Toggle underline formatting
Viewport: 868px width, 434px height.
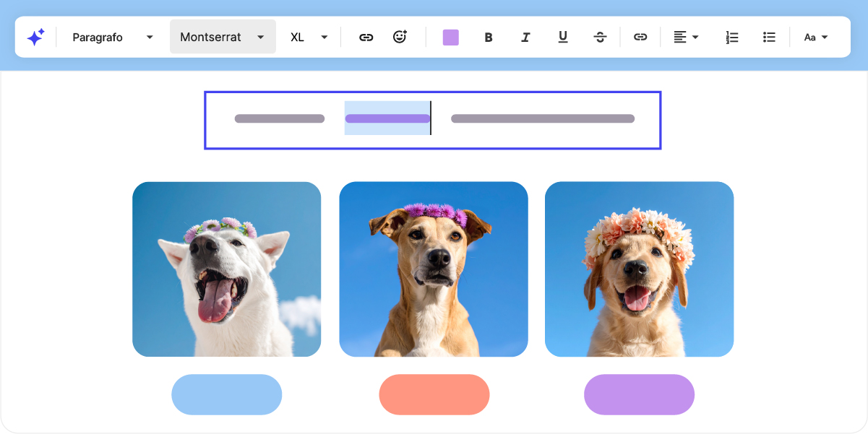tap(563, 37)
